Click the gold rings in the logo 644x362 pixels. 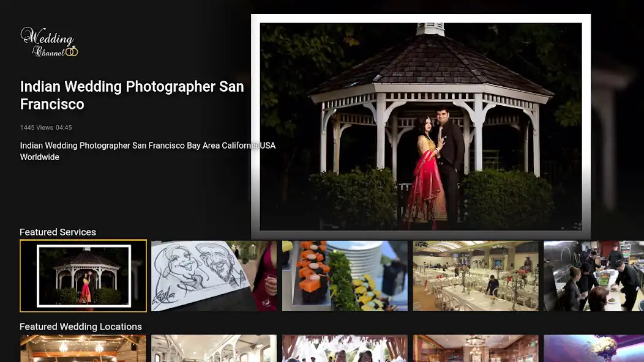pos(72,52)
